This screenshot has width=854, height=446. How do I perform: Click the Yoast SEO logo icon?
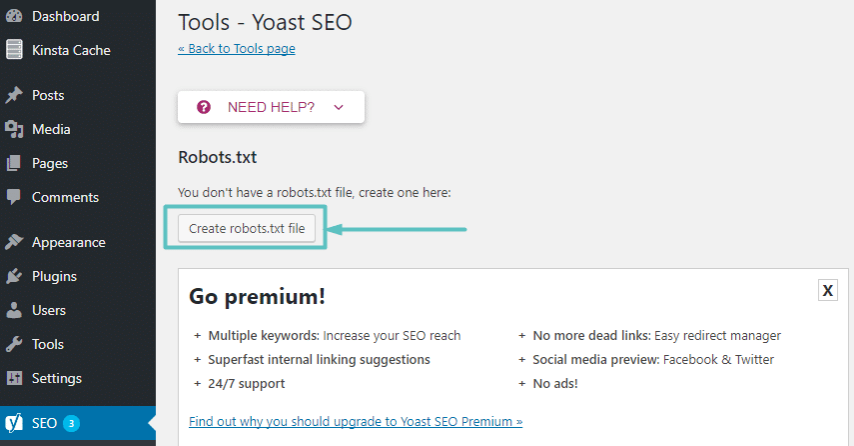point(14,423)
